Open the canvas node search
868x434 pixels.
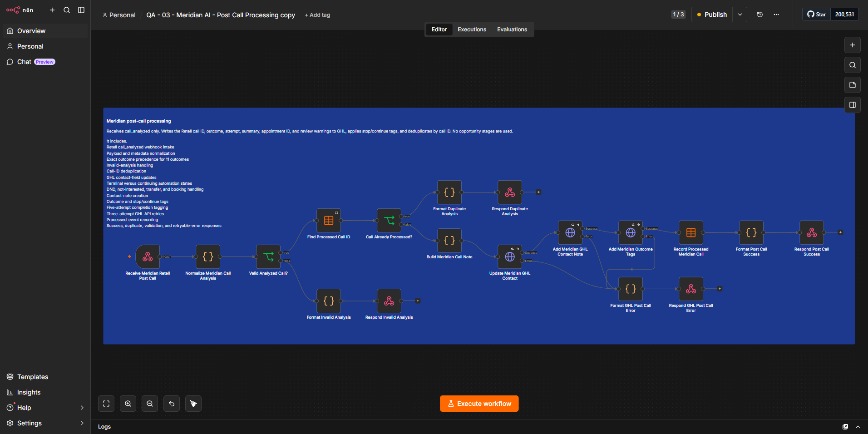(x=853, y=65)
